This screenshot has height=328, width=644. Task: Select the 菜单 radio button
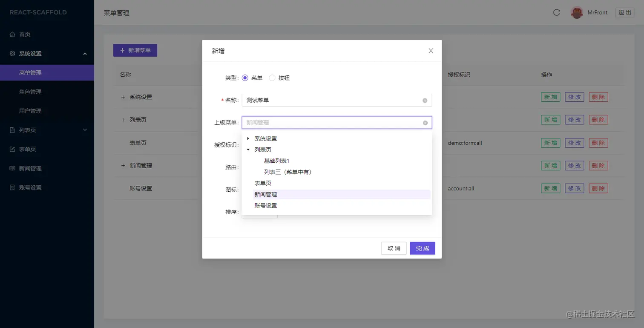(x=245, y=78)
